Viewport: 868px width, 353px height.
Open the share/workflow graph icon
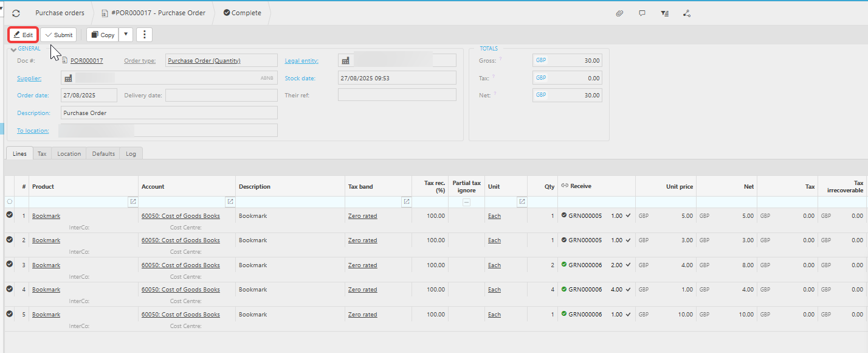pos(687,13)
